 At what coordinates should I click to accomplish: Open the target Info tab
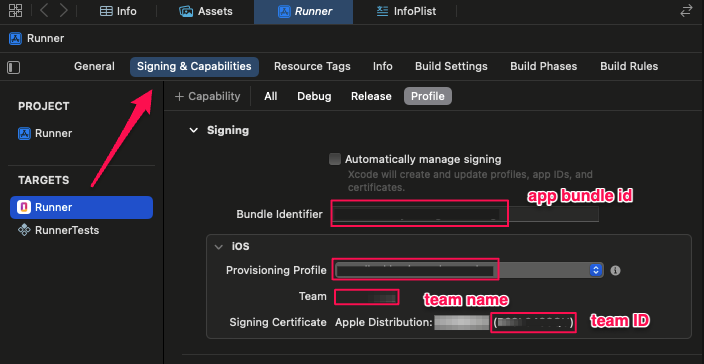pos(383,66)
